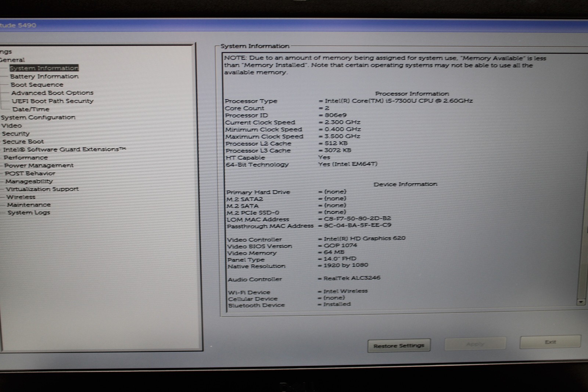
Task: Click the Restore Settings button
Action: point(399,346)
